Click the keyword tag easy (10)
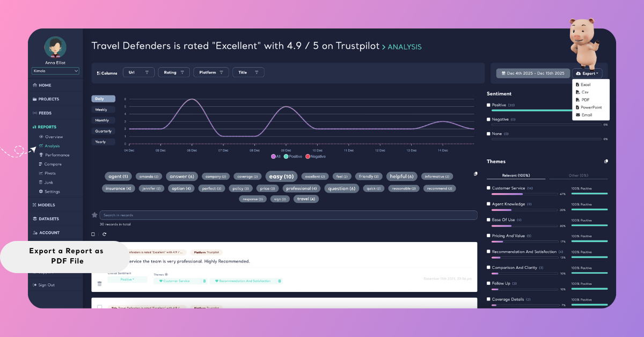644x337 pixels. click(282, 177)
